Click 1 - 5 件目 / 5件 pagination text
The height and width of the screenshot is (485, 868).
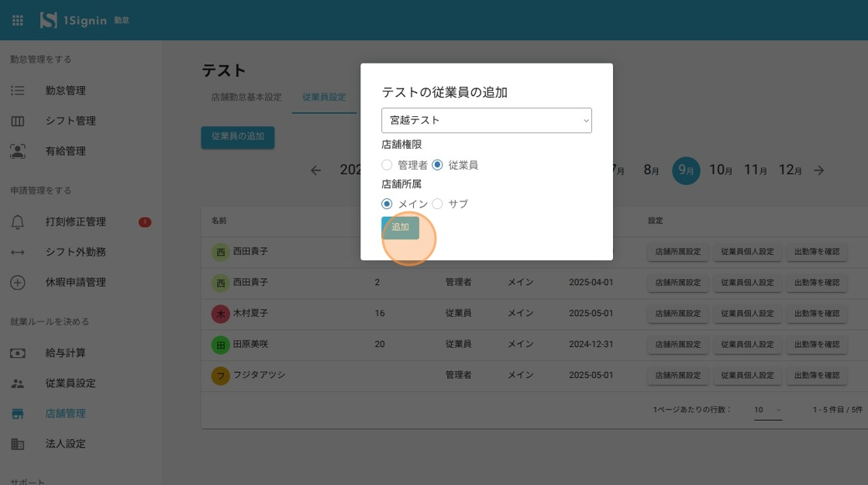[838, 410]
